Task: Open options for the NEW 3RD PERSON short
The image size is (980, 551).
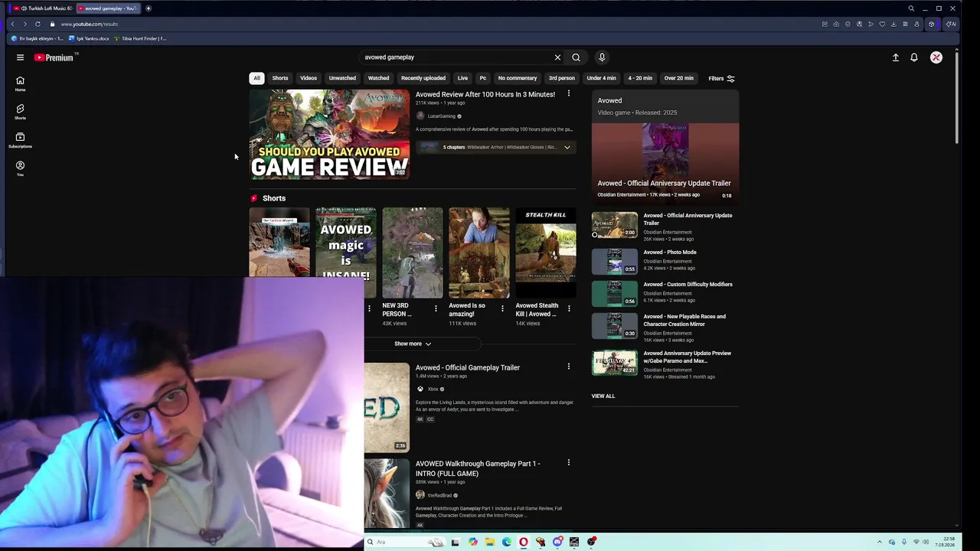Action: pyautogui.click(x=436, y=308)
